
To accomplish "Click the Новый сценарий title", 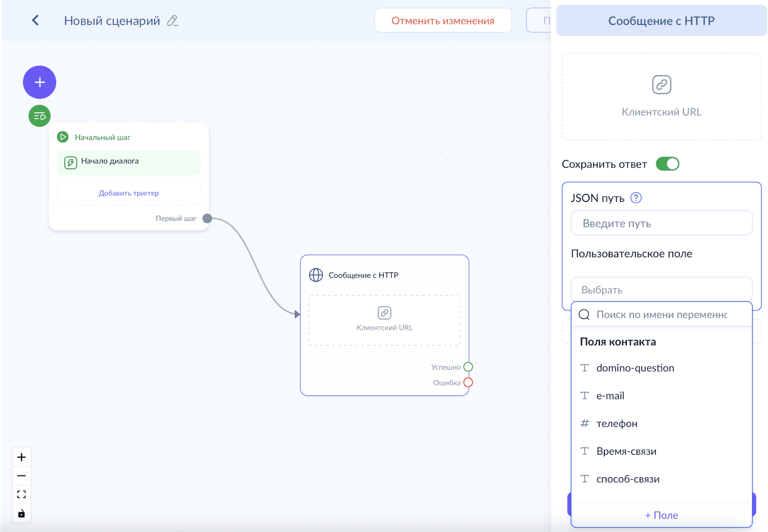I will click(x=112, y=21).
